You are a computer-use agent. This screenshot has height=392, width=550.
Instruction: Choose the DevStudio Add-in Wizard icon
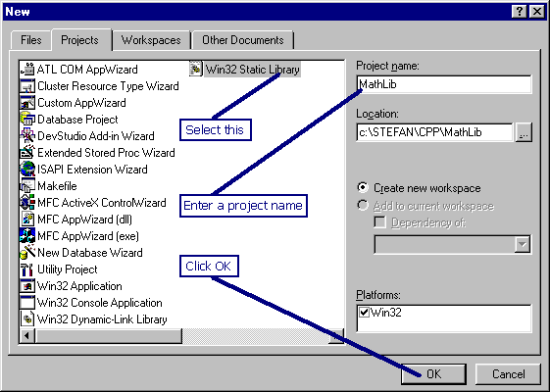[27, 136]
